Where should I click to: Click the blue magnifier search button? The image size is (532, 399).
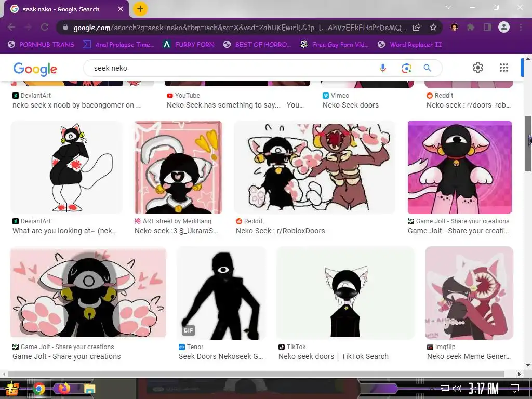tap(428, 68)
